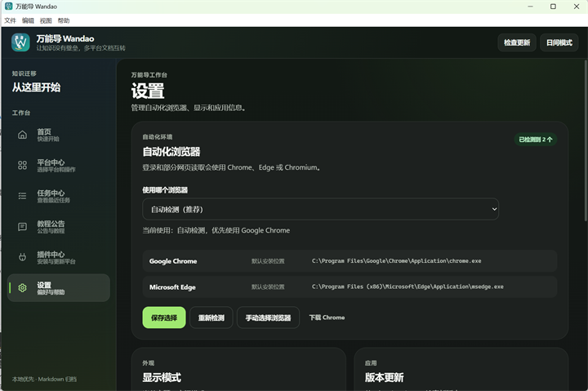Open the 编辑 menu
The image size is (588, 391).
tap(28, 20)
